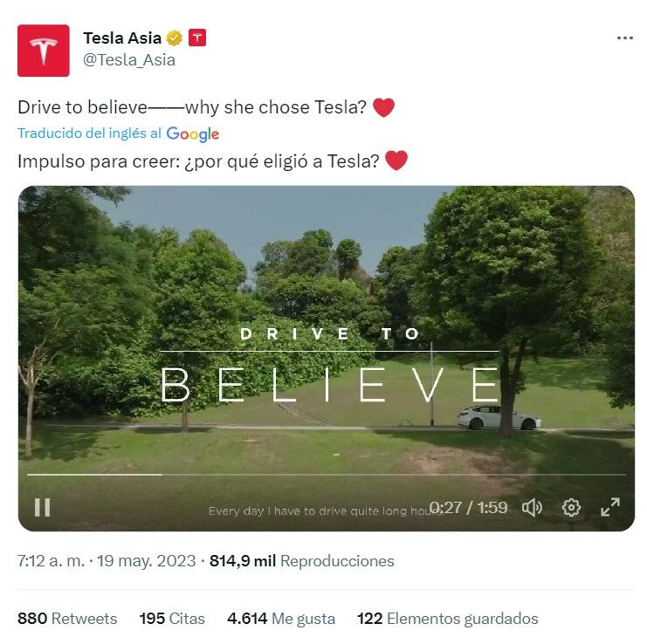Click the Google logo beside translation
This screenshot has width=647, height=644.
coord(193,134)
